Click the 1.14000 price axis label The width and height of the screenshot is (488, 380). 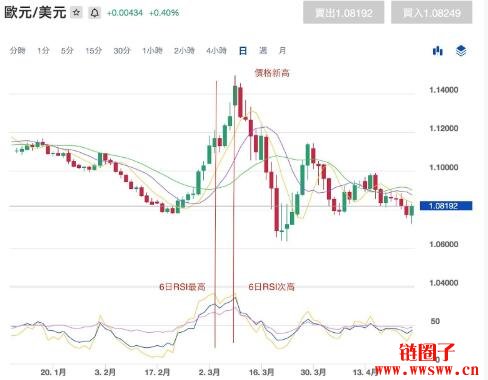click(444, 90)
